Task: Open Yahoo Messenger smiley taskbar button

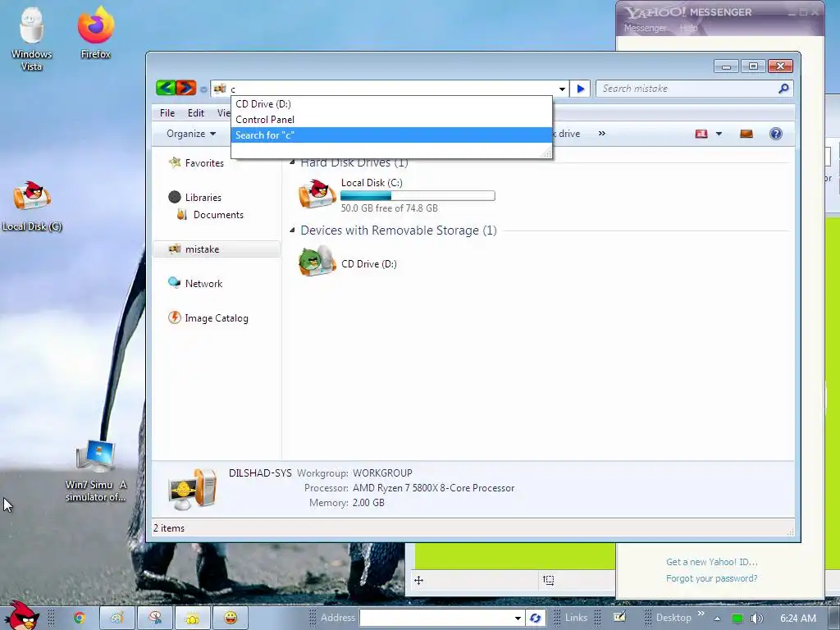Action: (231, 619)
